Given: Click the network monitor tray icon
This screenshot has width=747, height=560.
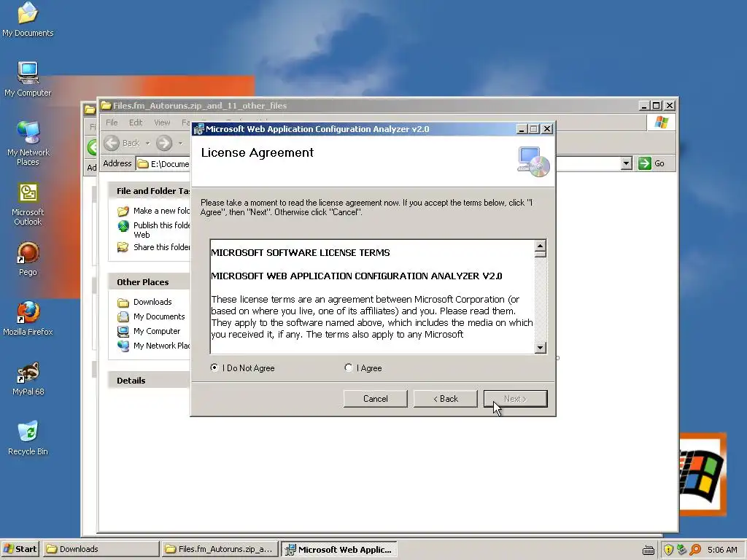Looking at the screenshot, I should pos(682,550).
